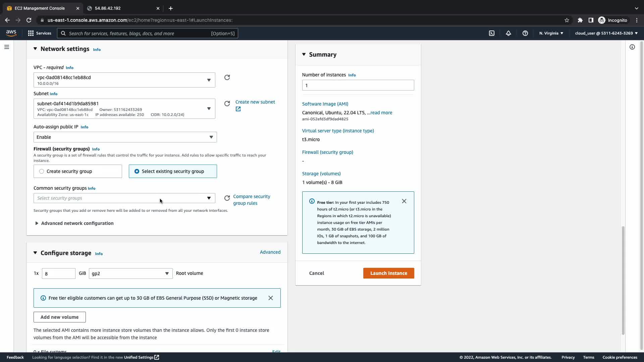Click the root volume size field
This screenshot has height=362, width=644.
(x=58, y=274)
